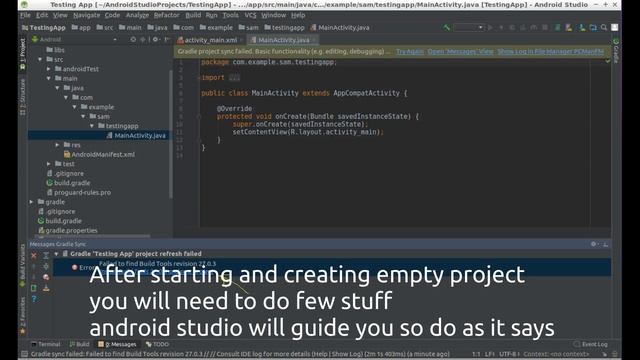
Task: Open the Event Log
Action: click(x=590, y=344)
